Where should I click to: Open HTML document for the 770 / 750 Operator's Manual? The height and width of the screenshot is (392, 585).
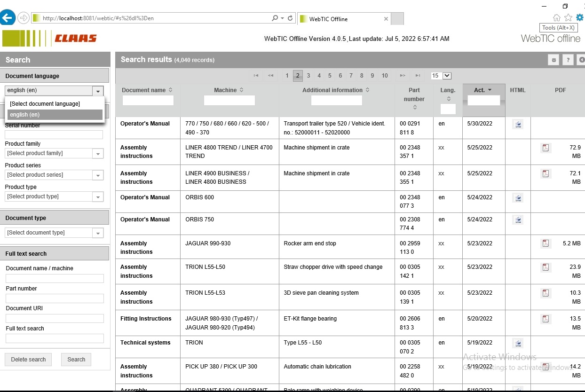tap(518, 125)
